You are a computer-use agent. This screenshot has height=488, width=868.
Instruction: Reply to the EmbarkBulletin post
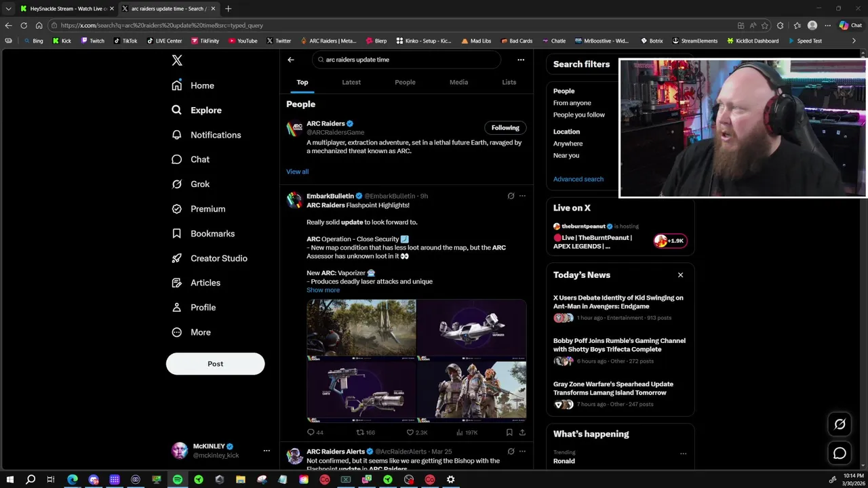click(315, 432)
